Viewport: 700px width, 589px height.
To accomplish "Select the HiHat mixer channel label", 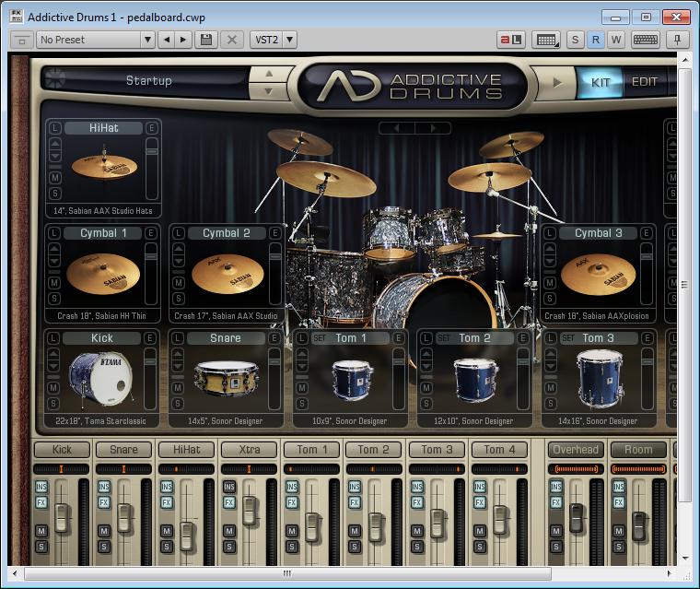I will click(187, 450).
